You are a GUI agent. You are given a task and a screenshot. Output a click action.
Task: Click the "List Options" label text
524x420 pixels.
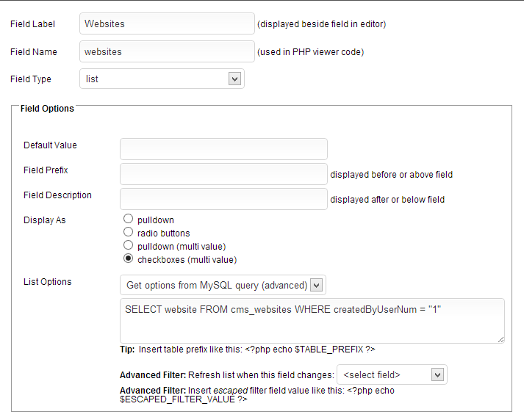48,282
